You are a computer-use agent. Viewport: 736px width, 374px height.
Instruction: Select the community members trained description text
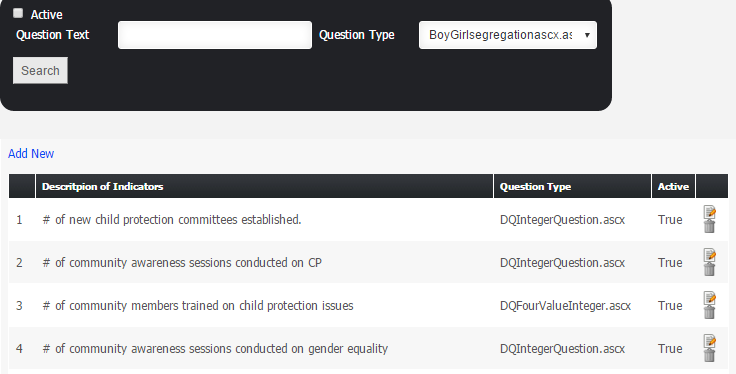click(x=198, y=306)
